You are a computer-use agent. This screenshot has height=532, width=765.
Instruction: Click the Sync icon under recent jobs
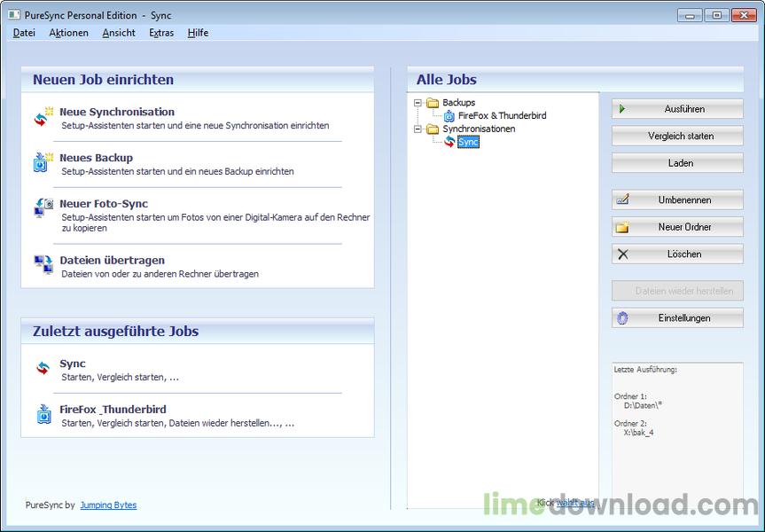43,369
